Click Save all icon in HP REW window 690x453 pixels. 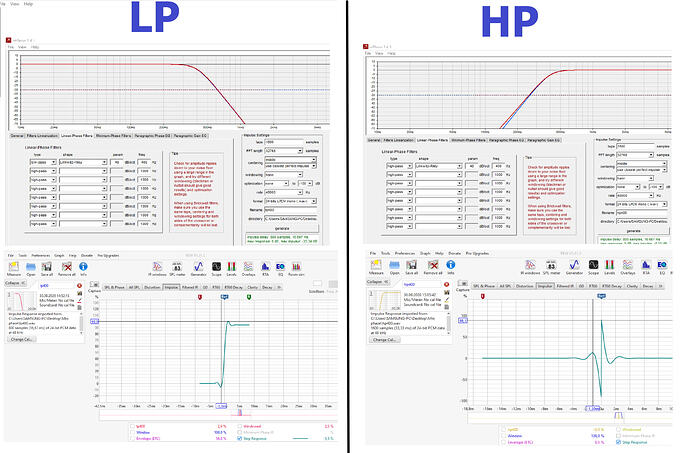(411, 265)
